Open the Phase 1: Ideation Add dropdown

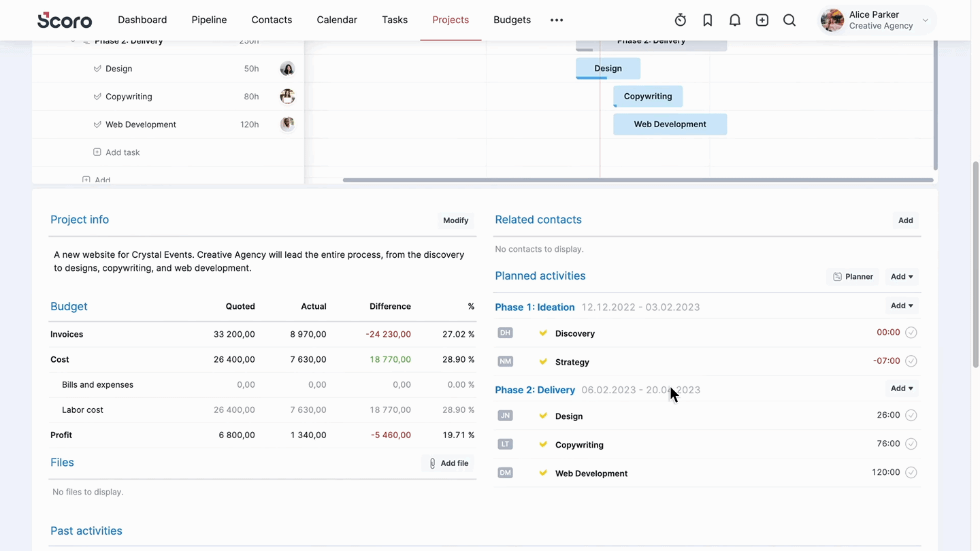[x=902, y=306]
